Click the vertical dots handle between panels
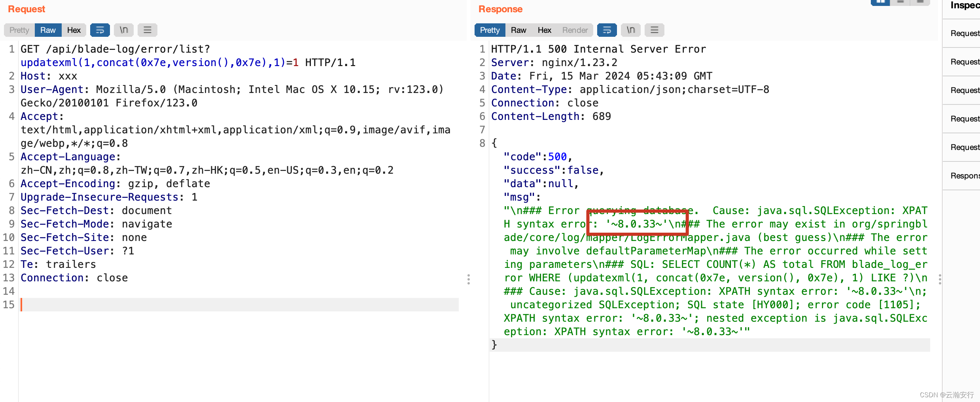This screenshot has width=980, height=402. [469, 280]
